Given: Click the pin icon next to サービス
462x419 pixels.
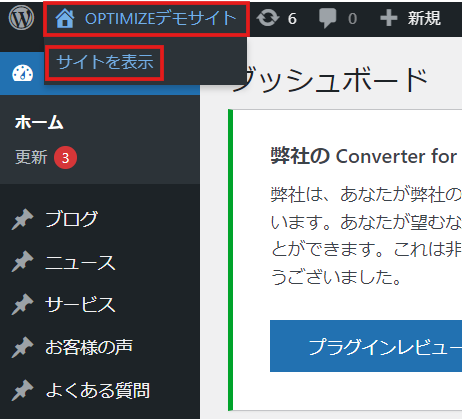Looking at the screenshot, I should tap(23, 305).
